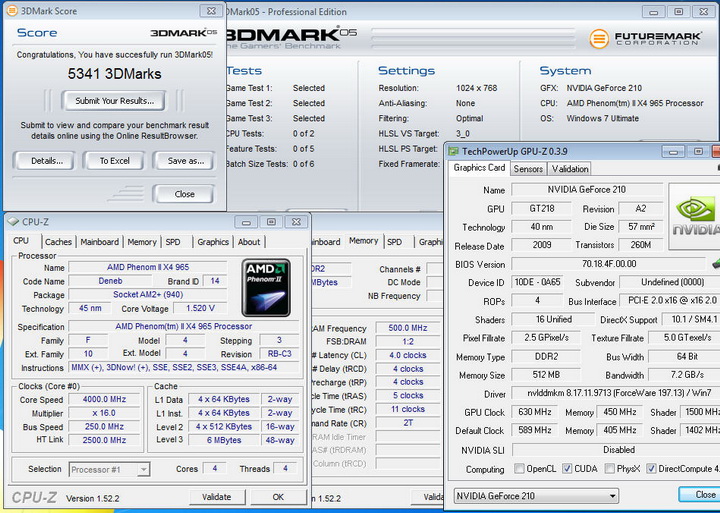Click the To Excel button
This screenshot has height=513, width=720.
pos(113,160)
